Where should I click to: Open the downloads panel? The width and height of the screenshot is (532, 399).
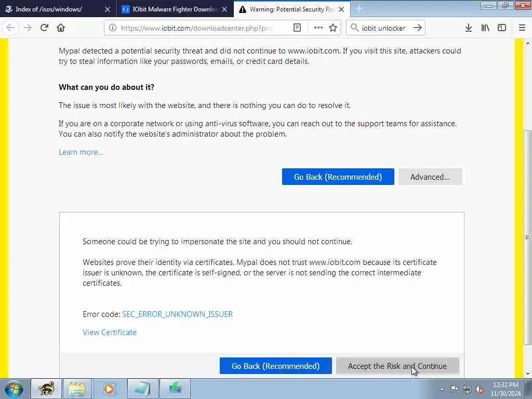coord(469,28)
